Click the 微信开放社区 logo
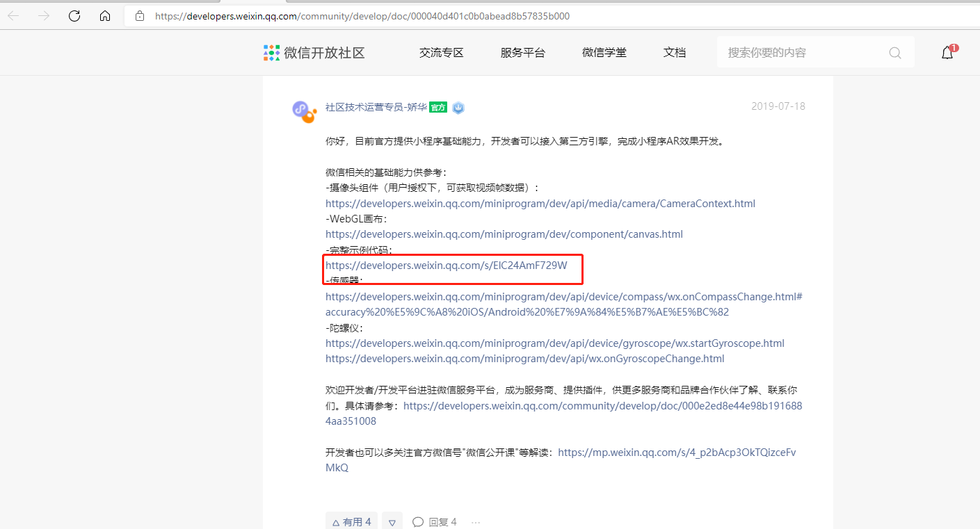980x529 pixels. click(x=314, y=52)
